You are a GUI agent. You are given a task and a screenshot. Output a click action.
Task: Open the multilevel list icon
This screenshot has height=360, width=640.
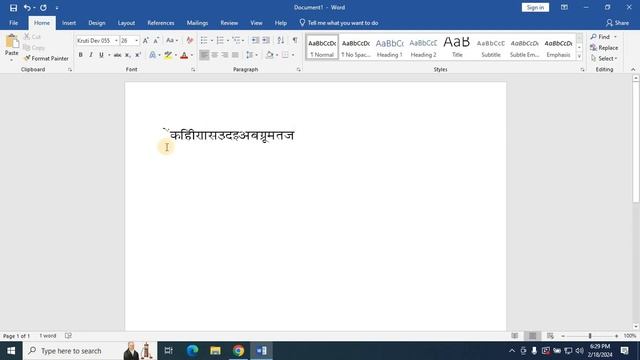(x=236, y=40)
